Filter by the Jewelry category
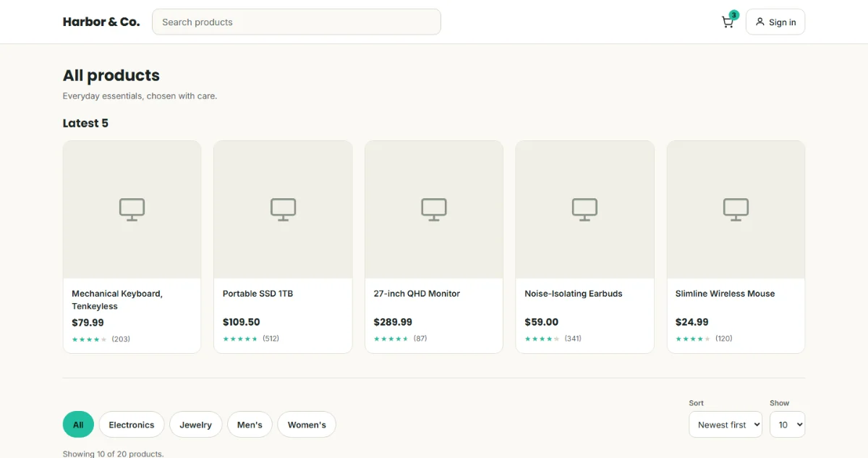Screen dimensions: 868x458 [196, 425]
